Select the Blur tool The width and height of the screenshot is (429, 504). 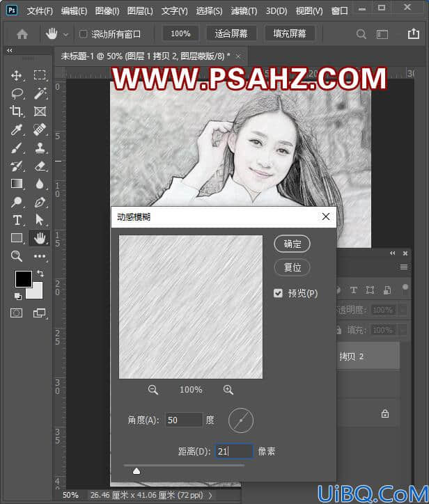(x=40, y=184)
